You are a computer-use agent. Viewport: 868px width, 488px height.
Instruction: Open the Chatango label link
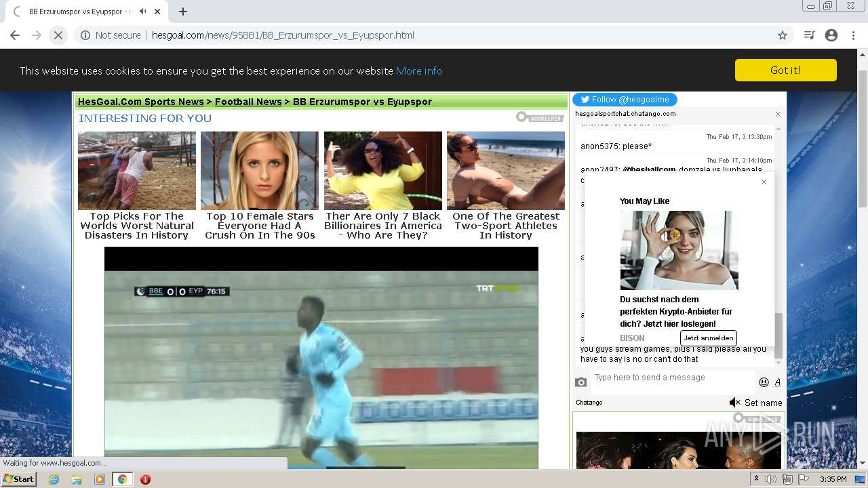coord(589,403)
